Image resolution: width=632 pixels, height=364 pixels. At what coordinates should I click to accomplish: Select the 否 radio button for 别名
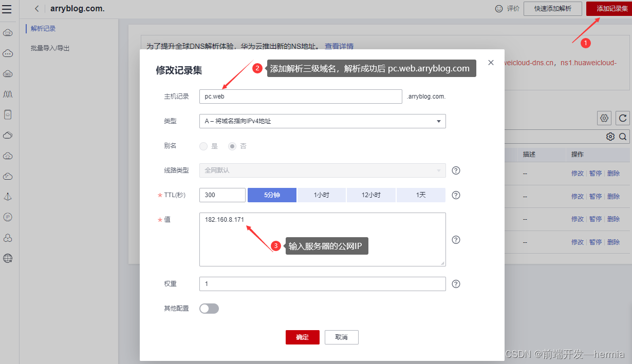pos(232,146)
